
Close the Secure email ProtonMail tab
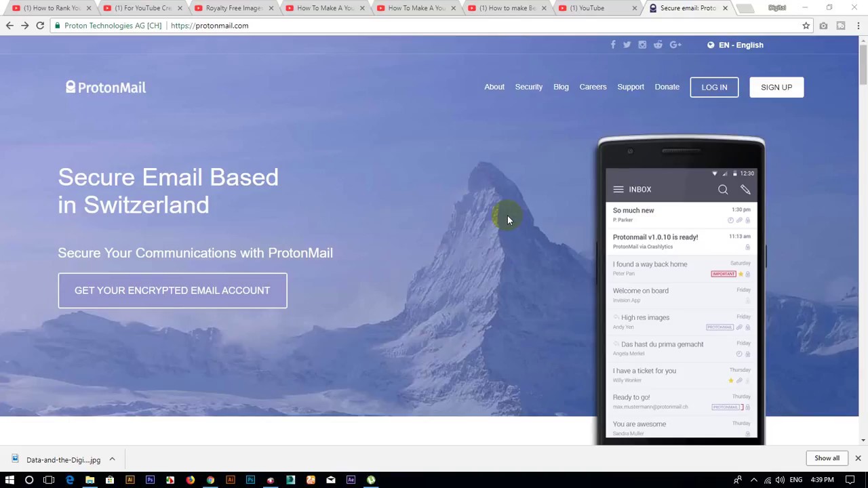(x=725, y=8)
